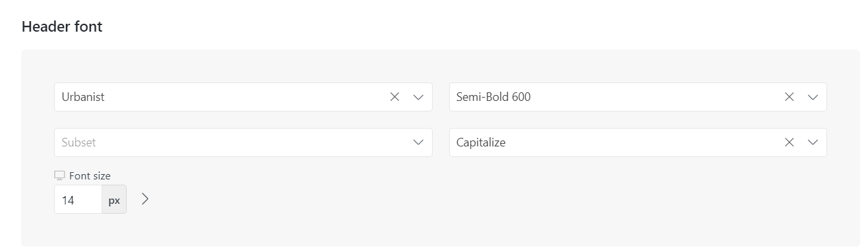Open the Urbanist font family dropdown arrow
This screenshot has width=868, height=248.
pyautogui.click(x=418, y=97)
